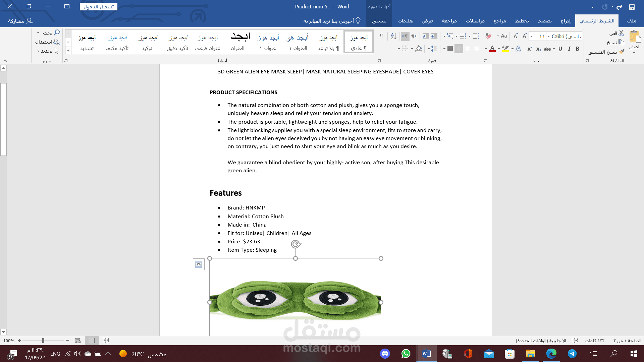Click the Increase Indent icon
Image resolution: width=644 pixels, height=362 pixels.
426,36
